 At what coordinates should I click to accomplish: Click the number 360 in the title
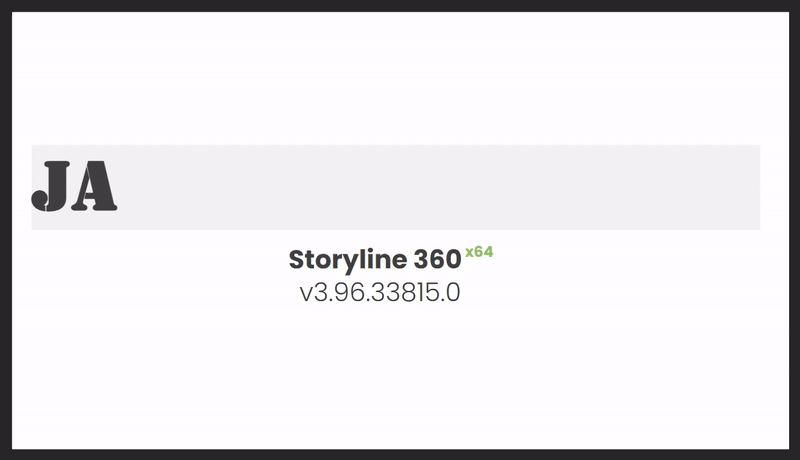pos(436,260)
